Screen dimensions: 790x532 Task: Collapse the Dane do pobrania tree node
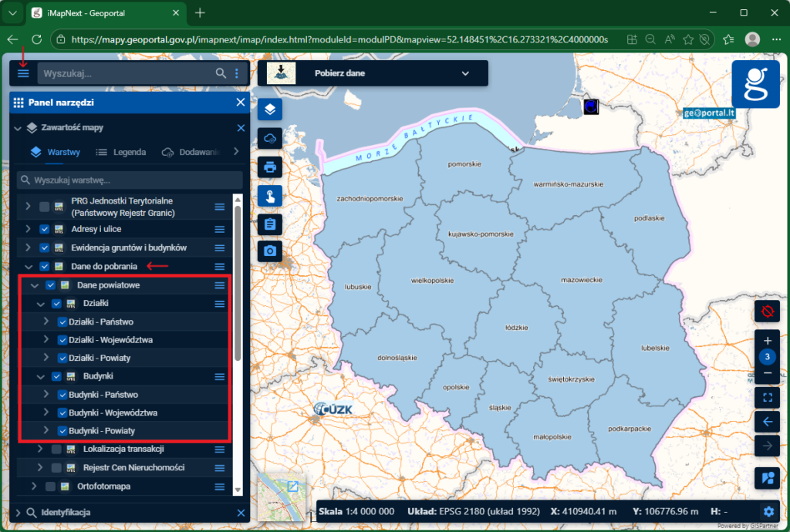pos(29,267)
